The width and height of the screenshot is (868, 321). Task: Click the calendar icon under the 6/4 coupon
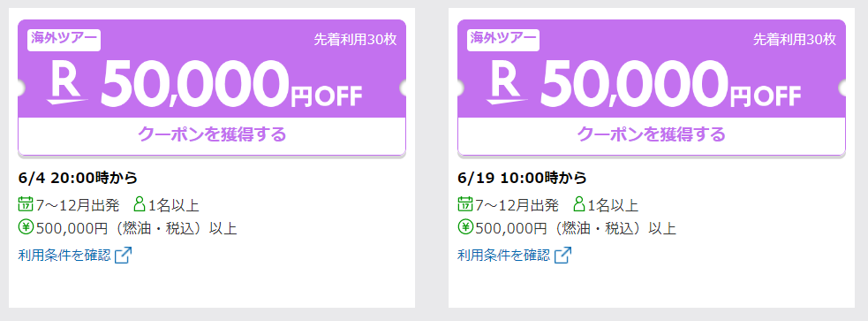(26, 204)
